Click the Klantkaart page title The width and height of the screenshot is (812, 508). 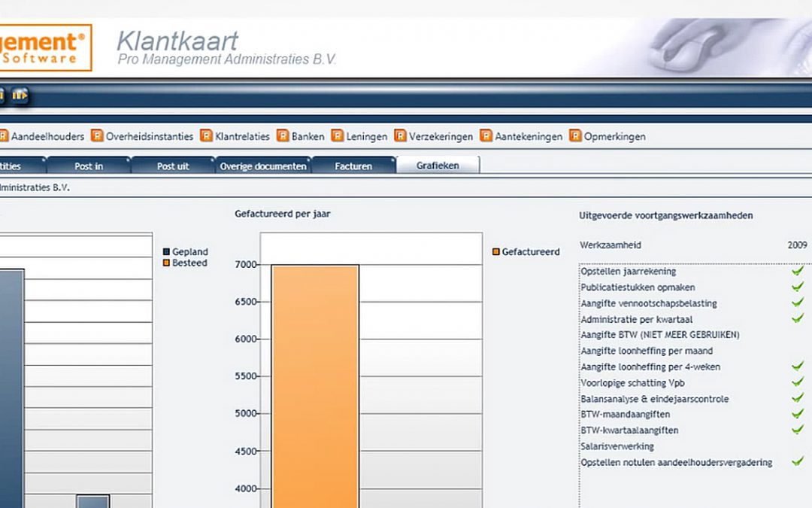[x=177, y=41]
